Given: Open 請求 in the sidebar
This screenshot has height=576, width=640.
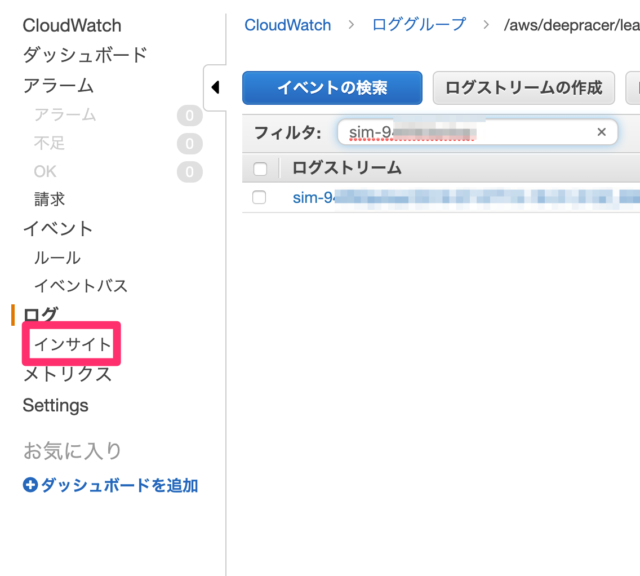Looking at the screenshot, I should click(x=49, y=199).
